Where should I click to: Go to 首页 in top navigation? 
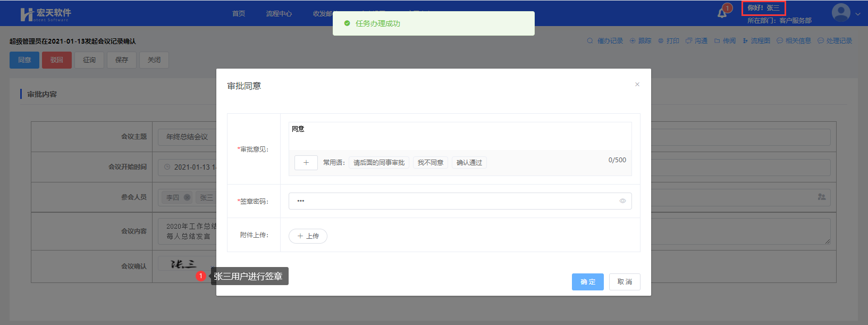tap(239, 14)
